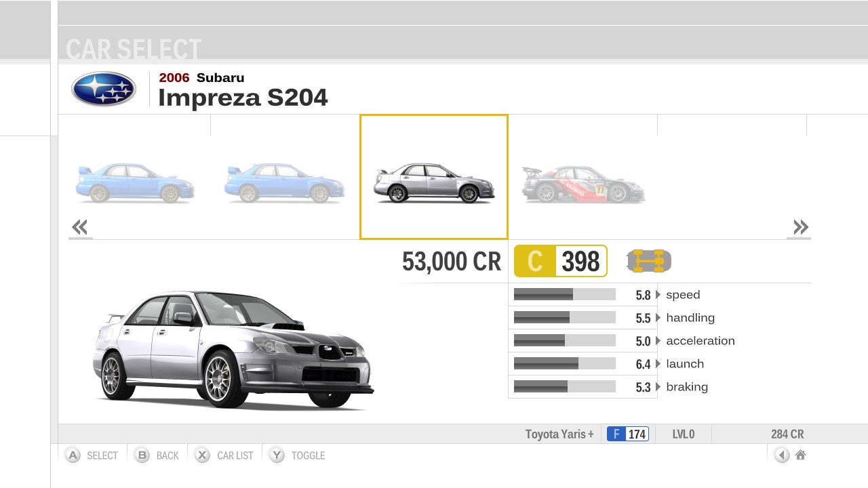Expand the braking stat arrow
The height and width of the screenshot is (488, 868).
[658, 387]
